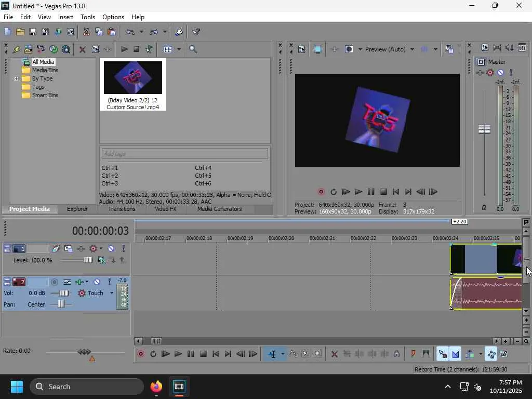The width and height of the screenshot is (532, 399).
Task: Click the Render As icon in the main toolbar
Action: tap(58, 32)
